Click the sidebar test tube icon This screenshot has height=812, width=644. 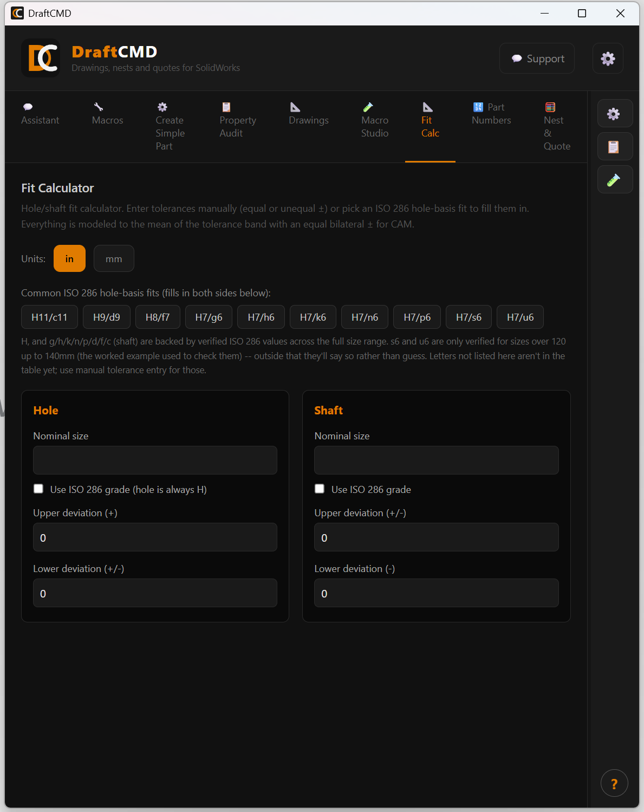click(x=615, y=180)
